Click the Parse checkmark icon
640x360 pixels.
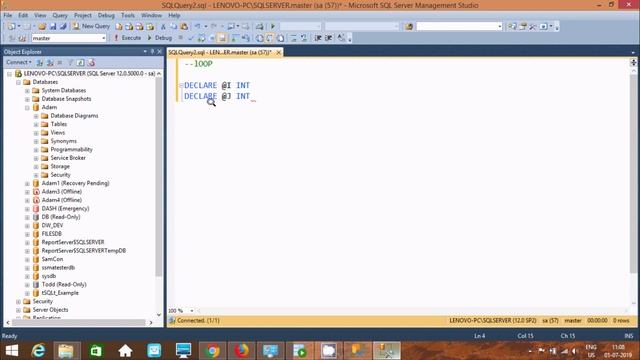click(191, 38)
